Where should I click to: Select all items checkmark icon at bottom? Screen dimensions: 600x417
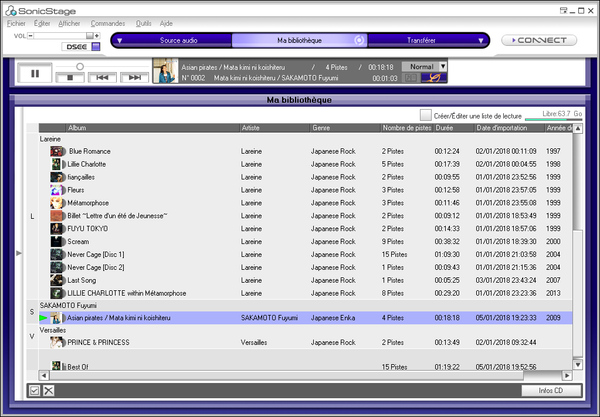pyautogui.click(x=34, y=390)
